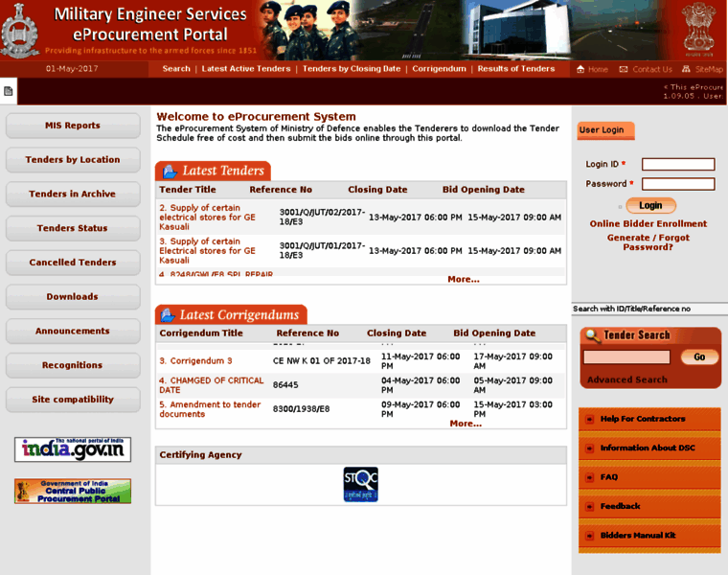Click bullet icon beside Information About DSC
Screen dimensions: 728x575
(x=590, y=448)
